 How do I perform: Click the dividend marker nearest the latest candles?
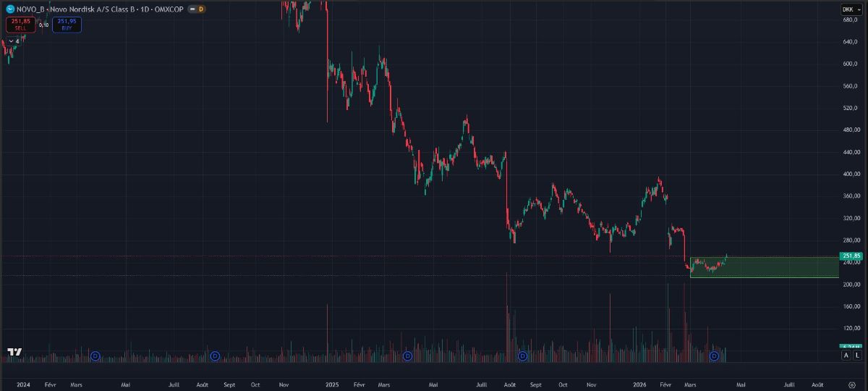pos(715,356)
